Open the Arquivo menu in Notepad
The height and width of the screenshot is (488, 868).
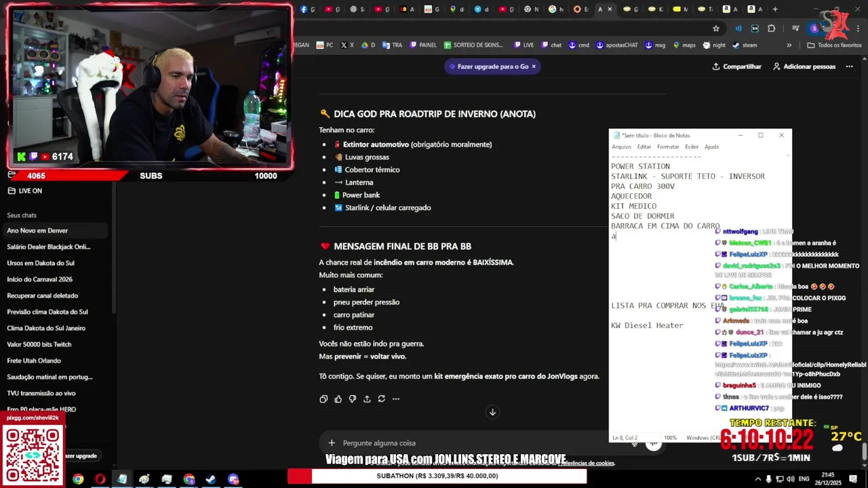[x=621, y=146]
